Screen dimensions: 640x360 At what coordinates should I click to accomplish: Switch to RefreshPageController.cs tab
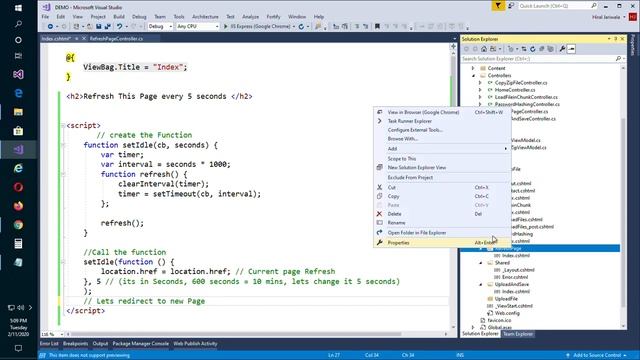116,39
